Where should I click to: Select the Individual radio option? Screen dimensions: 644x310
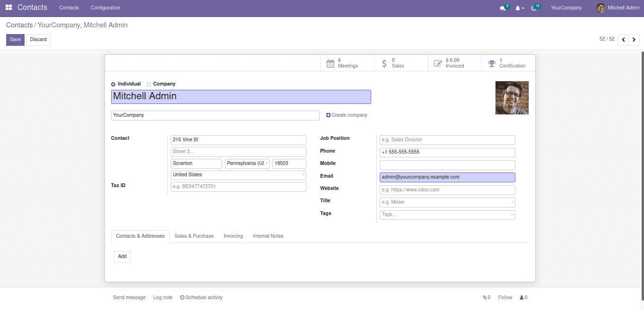113,84
